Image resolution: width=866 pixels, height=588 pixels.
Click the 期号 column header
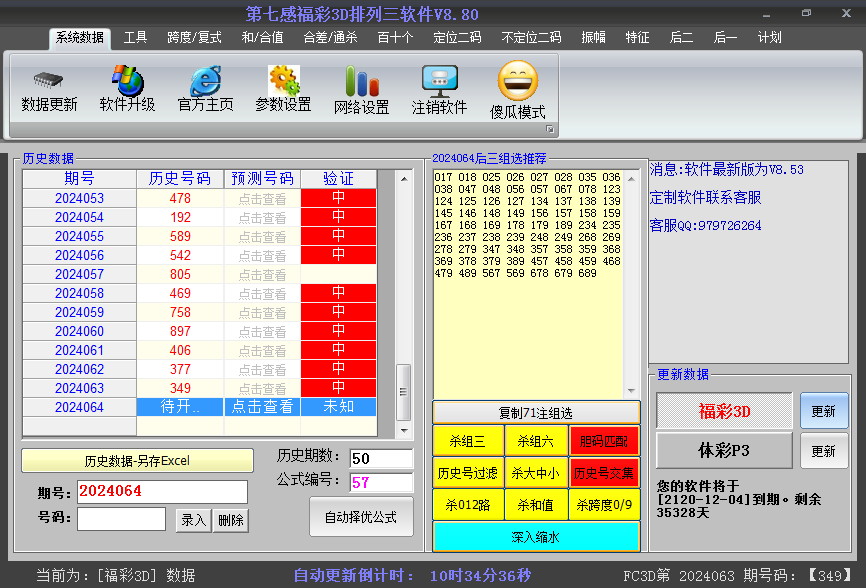pyautogui.click(x=80, y=179)
